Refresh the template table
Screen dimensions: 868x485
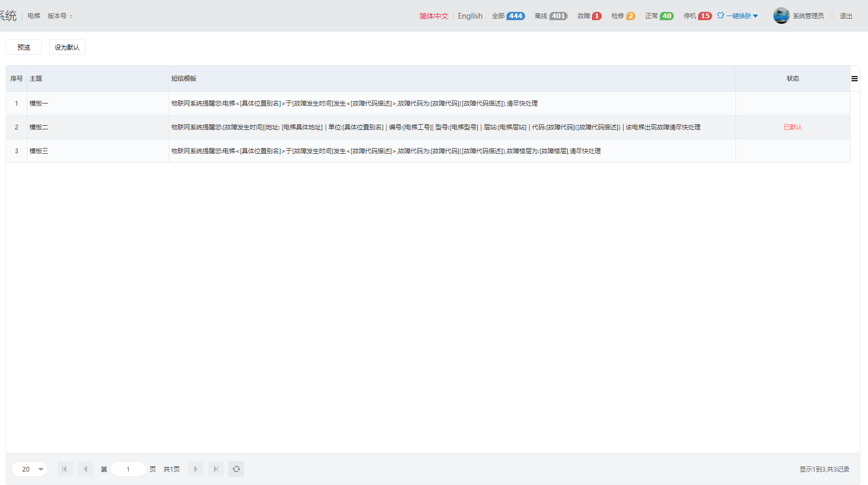coord(236,469)
